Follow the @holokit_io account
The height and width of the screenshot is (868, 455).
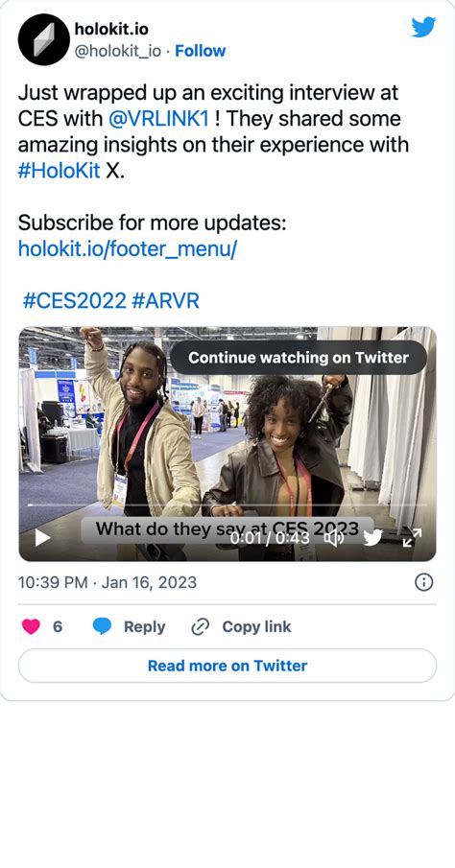pyautogui.click(x=200, y=51)
